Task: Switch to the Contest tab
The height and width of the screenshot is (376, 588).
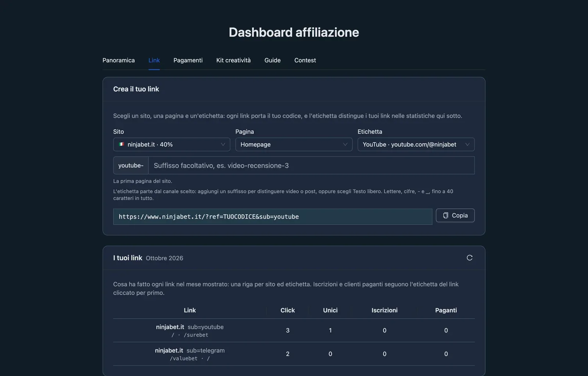Action: [305, 60]
